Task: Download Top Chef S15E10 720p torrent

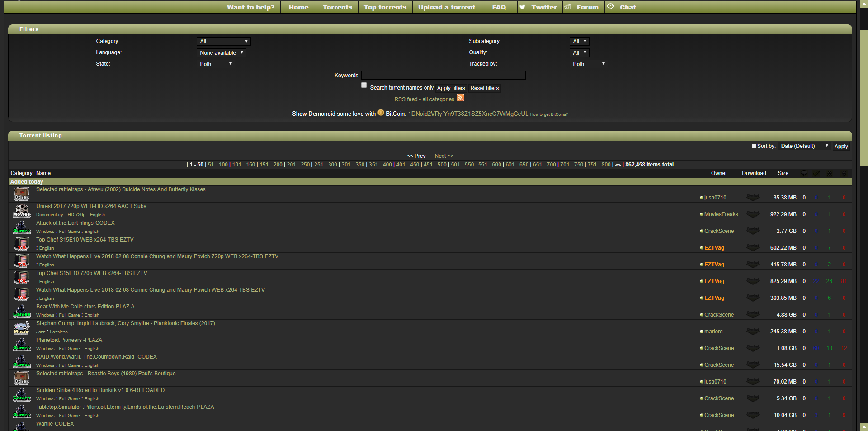Action: coord(753,281)
